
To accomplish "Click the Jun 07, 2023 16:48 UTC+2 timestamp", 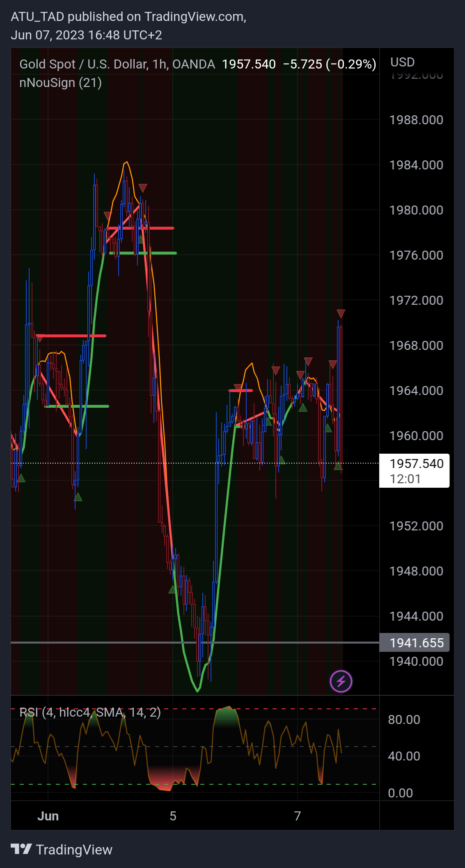I will (86, 35).
